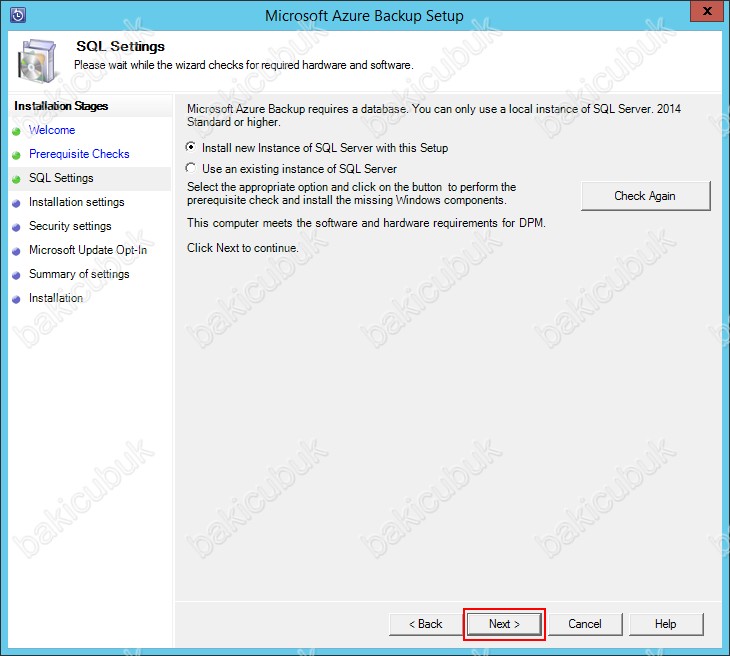
Task: Click the SQL Settings page heading
Action: click(x=121, y=46)
